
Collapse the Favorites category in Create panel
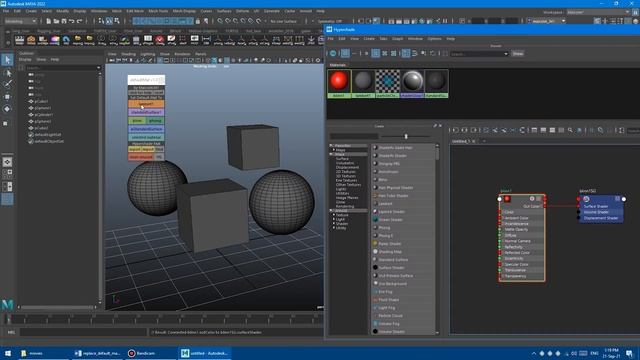coord(331,145)
